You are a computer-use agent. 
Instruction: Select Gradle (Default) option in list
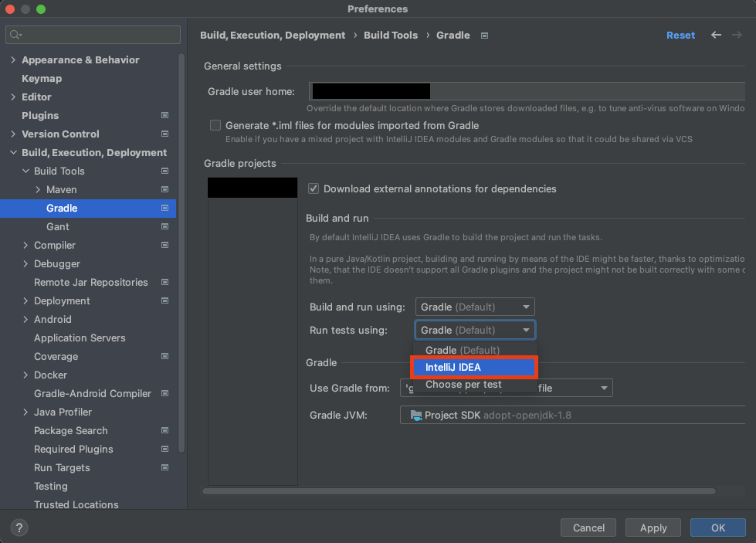click(x=474, y=350)
